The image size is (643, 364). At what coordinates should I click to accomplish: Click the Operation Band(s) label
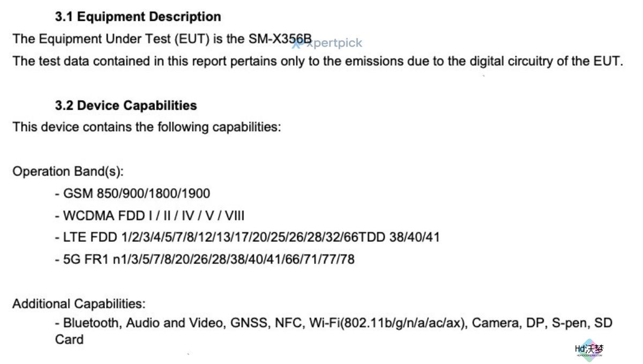68,171
